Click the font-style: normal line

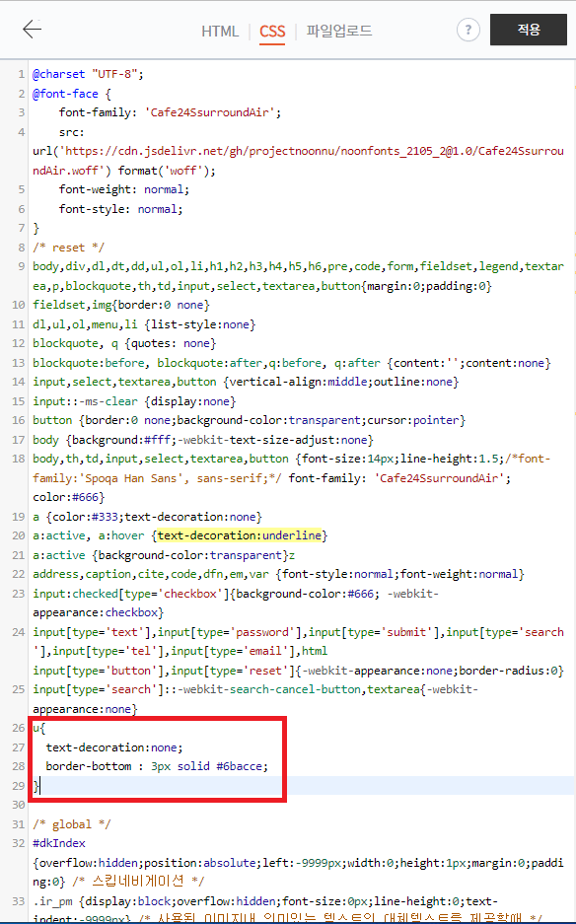point(121,209)
